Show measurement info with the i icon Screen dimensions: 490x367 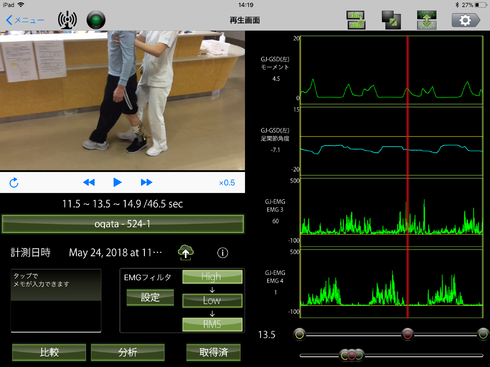(x=223, y=253)
